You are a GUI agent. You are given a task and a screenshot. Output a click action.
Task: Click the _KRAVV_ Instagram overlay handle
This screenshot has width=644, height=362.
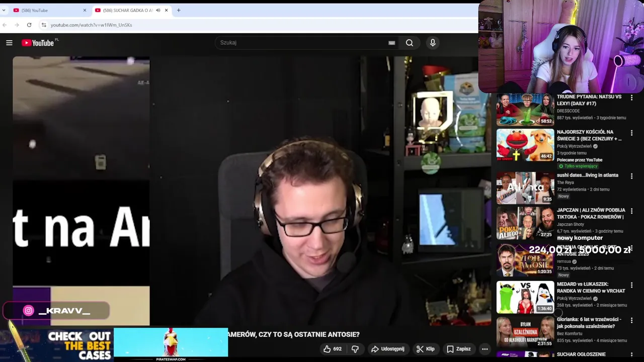[x=56, y=311]
